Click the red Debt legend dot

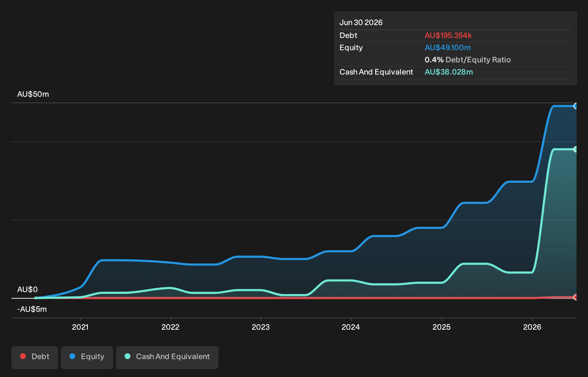tap(23, 356)
